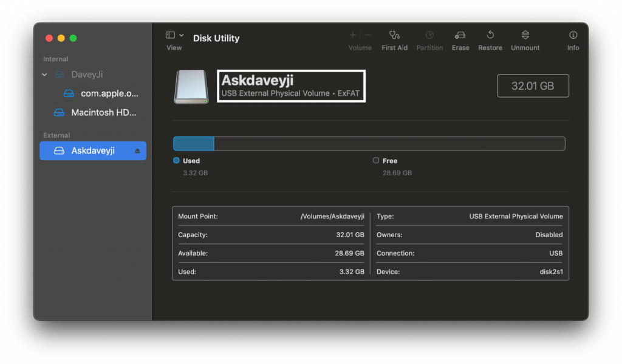Select the com.apple.o... volume
Screen dimensions: 622x364
(x=101, y=93)
